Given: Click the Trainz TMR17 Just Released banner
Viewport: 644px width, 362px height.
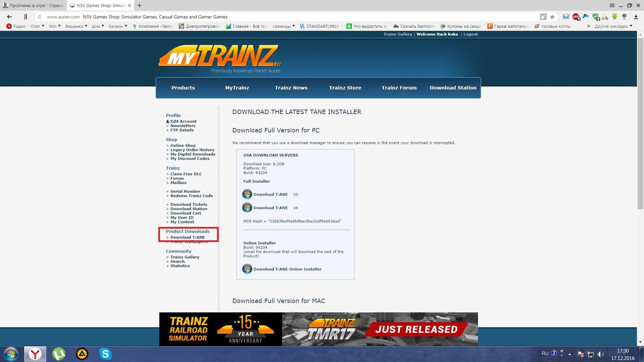Looking at the screenshot, I should (x=380, y=329).
